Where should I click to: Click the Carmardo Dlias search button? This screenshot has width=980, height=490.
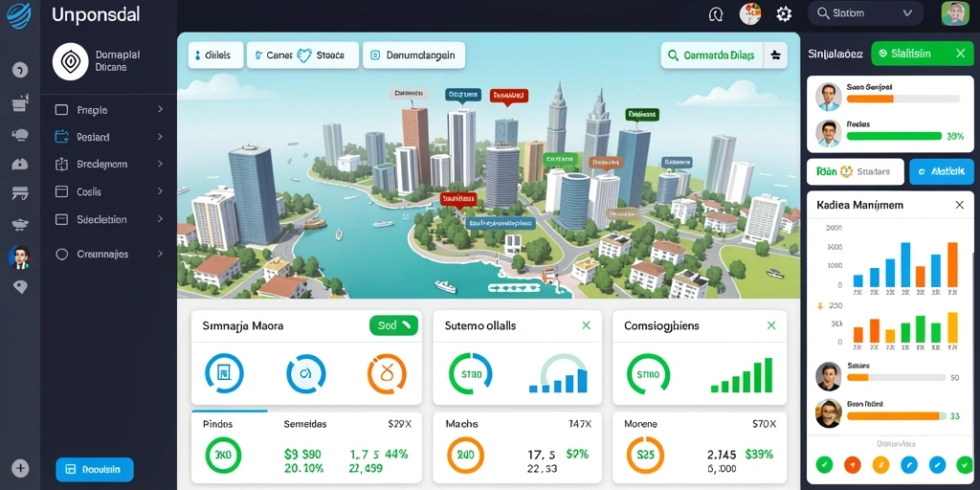point(712,55)
